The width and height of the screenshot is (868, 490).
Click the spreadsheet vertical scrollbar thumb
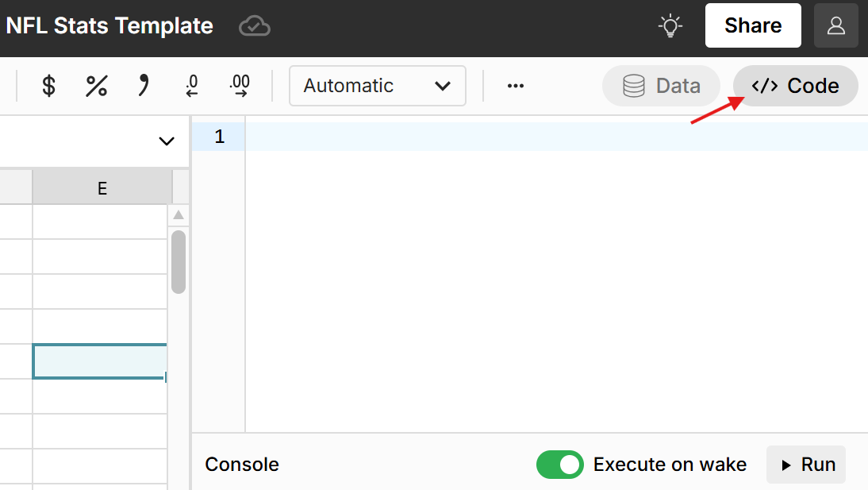tap(179, 262)
